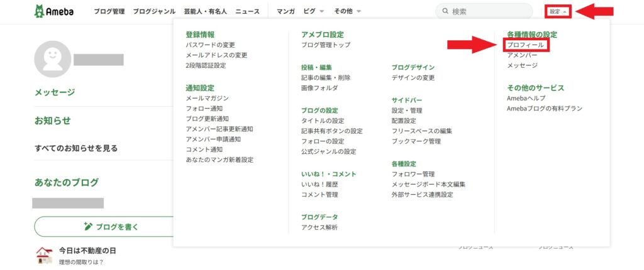
Task: Click the search magnifier icon
Action: [445, 11]
